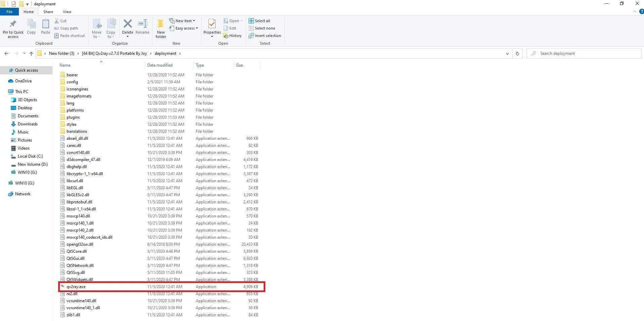644x321 pixels.
Task: Sort by the Type column header
Action: click(x=213, y=65)
